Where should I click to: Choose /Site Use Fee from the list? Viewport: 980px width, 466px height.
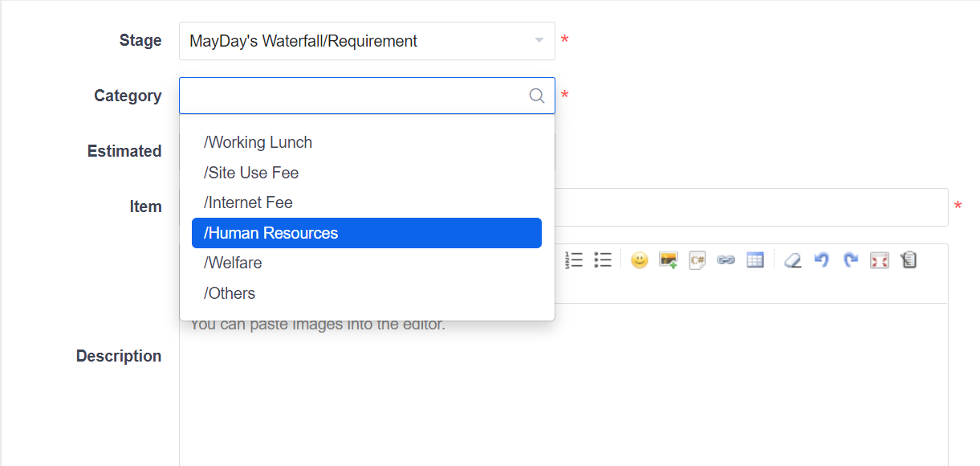point(251,173)
